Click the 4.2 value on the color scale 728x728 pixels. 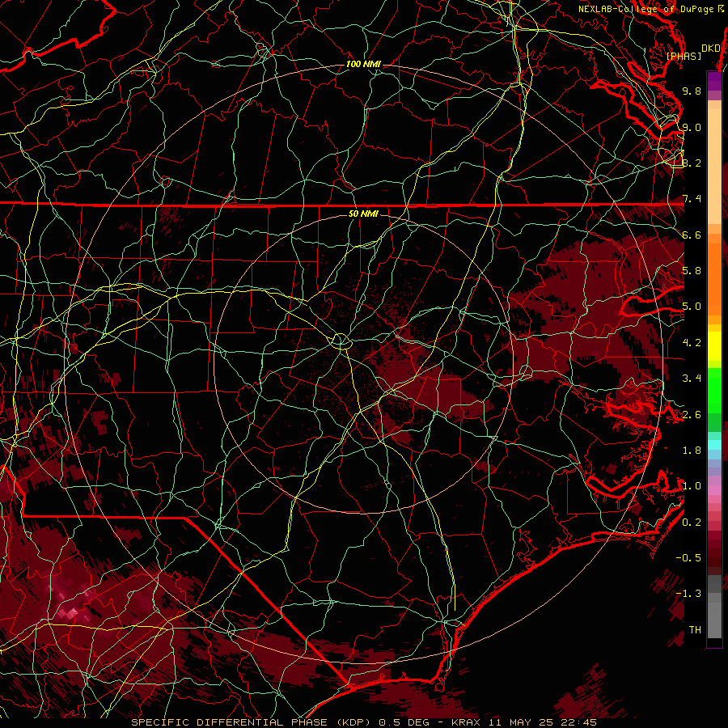[692, 343]
